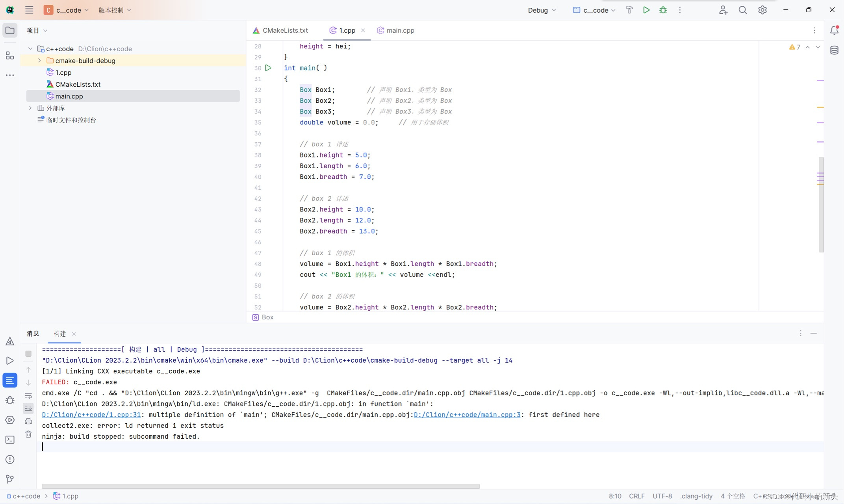The height and width of the screenshot is (504, 844).
Task: Open the Debug tool window
Action: [10, 400]
